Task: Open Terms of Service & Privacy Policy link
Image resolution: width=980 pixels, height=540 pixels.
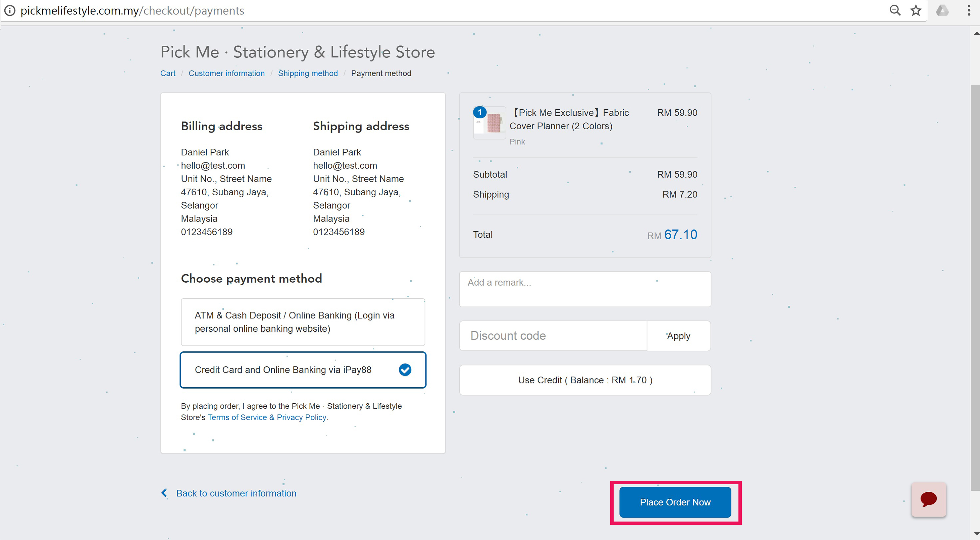Action: tap(267, 417)
